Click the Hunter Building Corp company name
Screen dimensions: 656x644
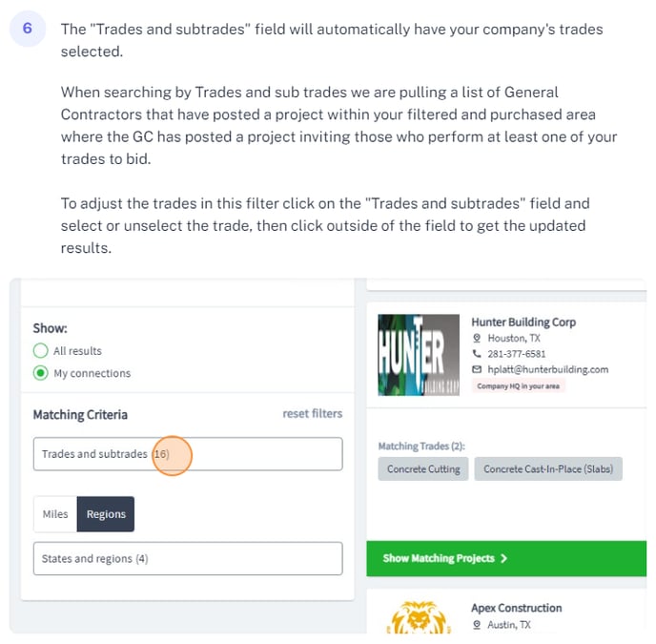click(x=523, y=322)
